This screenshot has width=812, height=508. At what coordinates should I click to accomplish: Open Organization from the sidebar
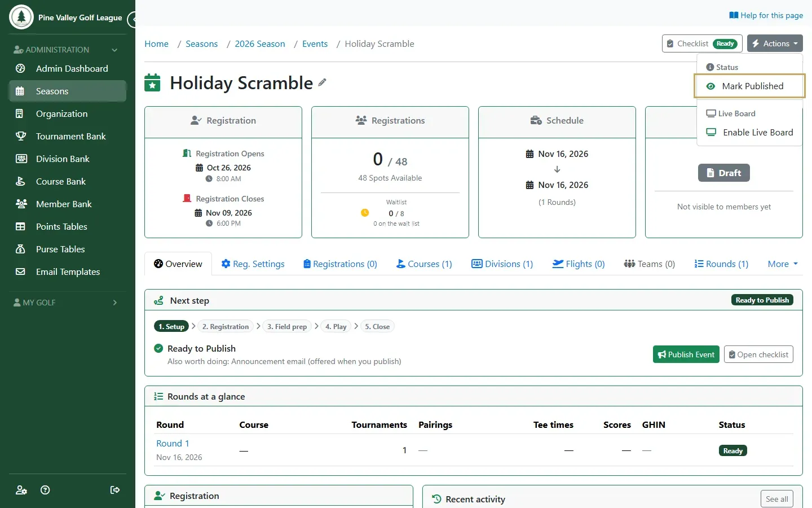click(x=68, y=113)
